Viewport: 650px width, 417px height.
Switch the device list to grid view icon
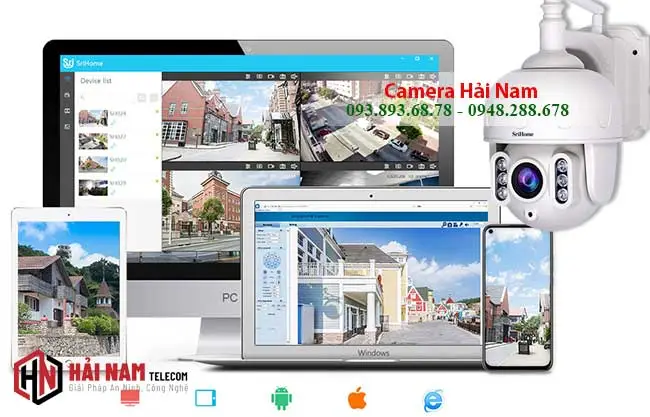pyautogui.click(x=142, y=98)
